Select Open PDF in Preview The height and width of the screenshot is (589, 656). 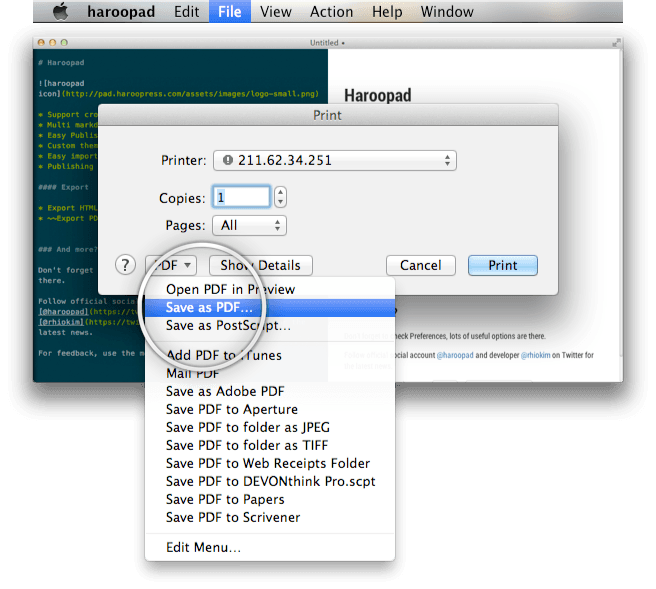click(x=230, y=289)
